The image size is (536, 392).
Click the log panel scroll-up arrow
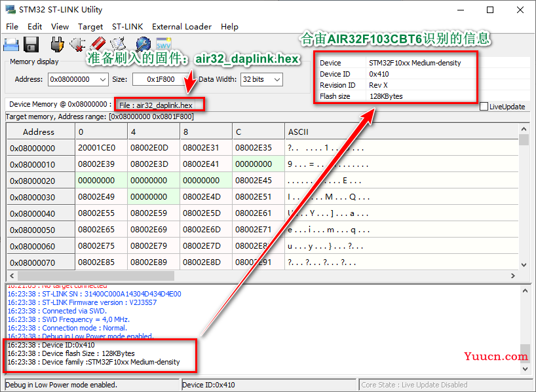525,291
